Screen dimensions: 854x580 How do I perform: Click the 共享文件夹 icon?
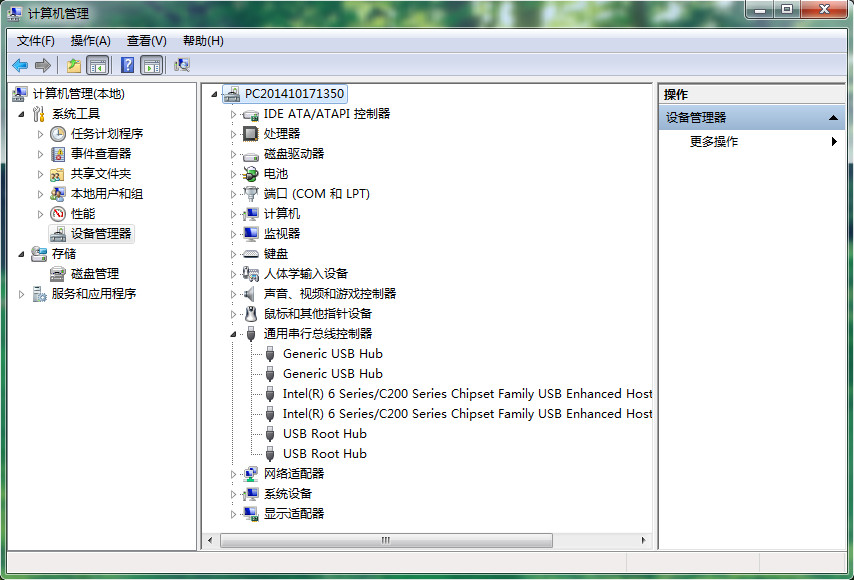click(x=58, y=174)
